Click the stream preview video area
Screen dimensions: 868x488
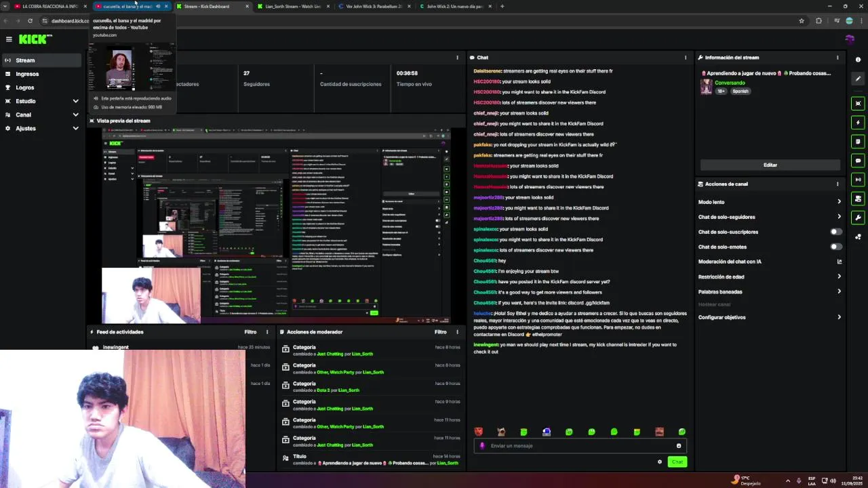pyautogui.click(x=276, y=225)
